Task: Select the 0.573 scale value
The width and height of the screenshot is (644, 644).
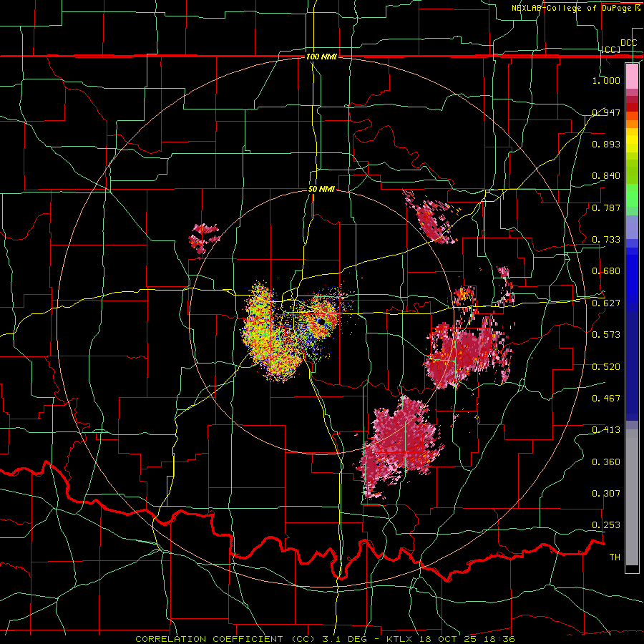Action: pos(606,335)
